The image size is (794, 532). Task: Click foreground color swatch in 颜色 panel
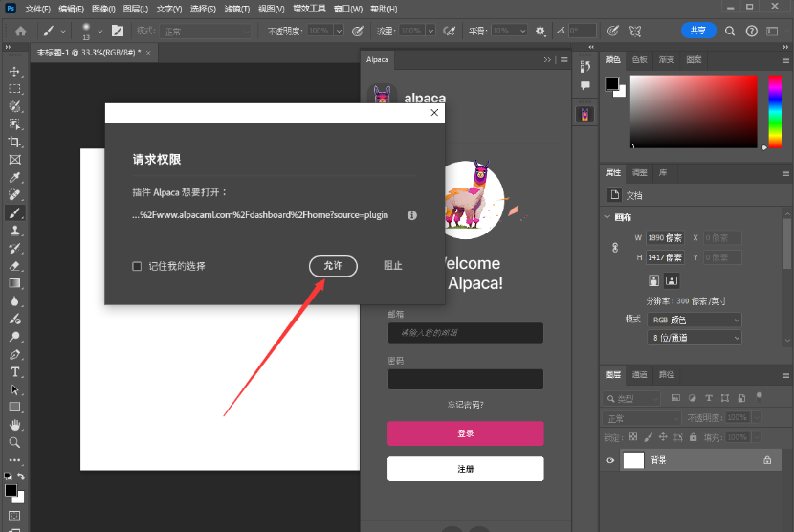click(612, 83)
